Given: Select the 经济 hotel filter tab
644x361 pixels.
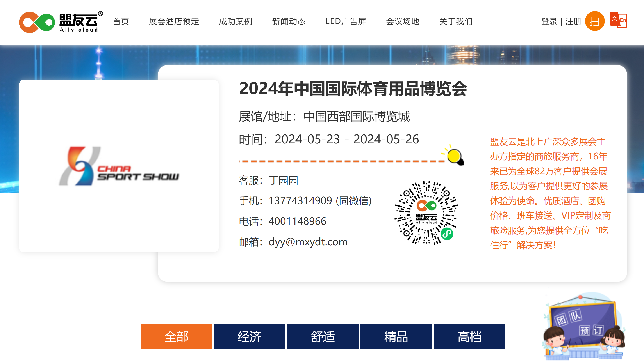Looking at the screenshot, I should (x=250, y=336).
